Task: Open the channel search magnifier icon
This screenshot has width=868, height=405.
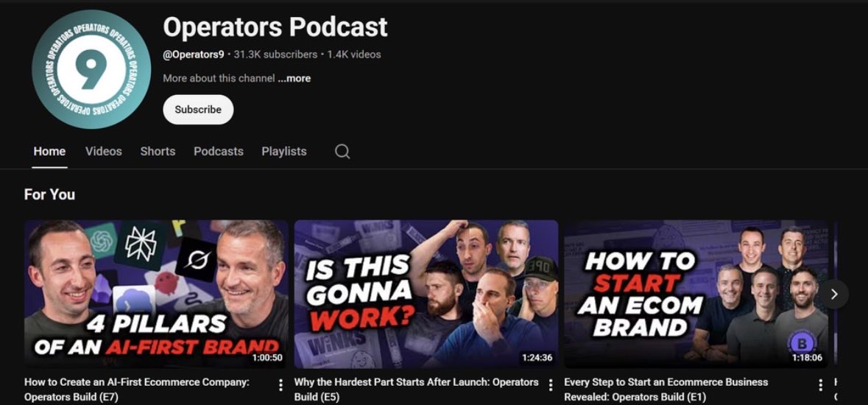Action: tap(342, 151)
